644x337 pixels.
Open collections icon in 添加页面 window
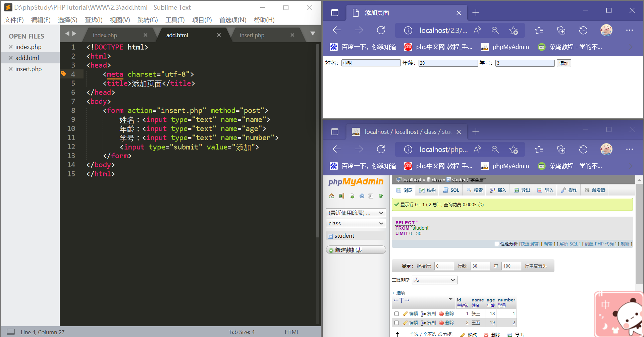coord(561,31)
